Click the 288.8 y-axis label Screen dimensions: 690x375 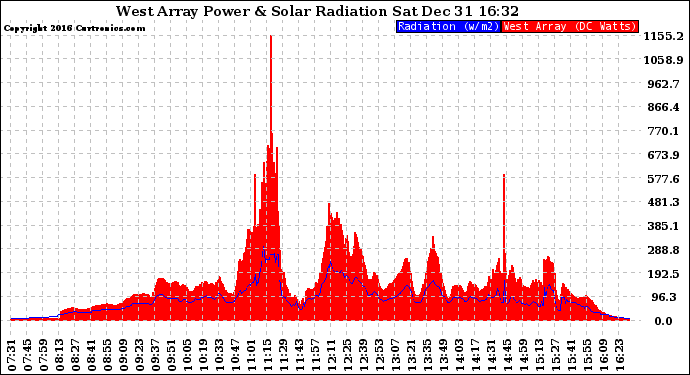click(x=663, y=250)
